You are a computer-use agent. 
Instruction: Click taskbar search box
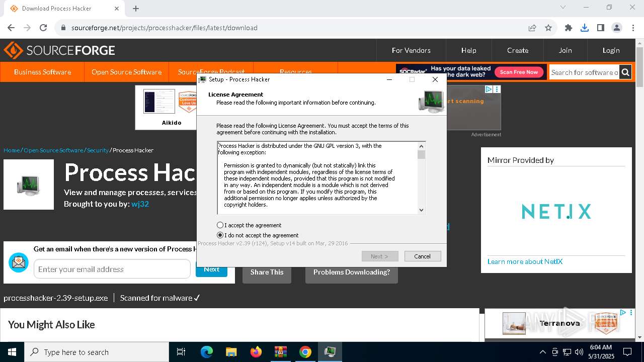pyautogui.click(x=97, y=352)
